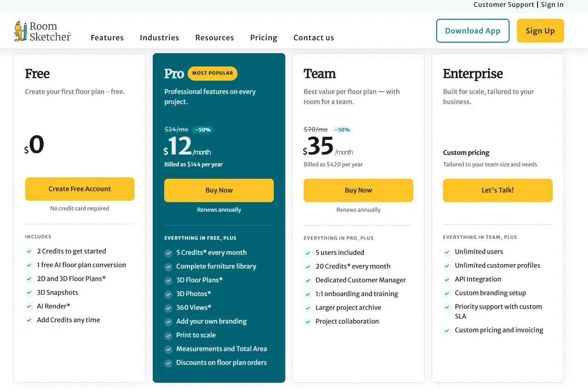The width and height of the screenshot is (588, 391).
Task: Click the check icon next to "360 Views*"
Action: pyautogui.click(x=168, y=308)
